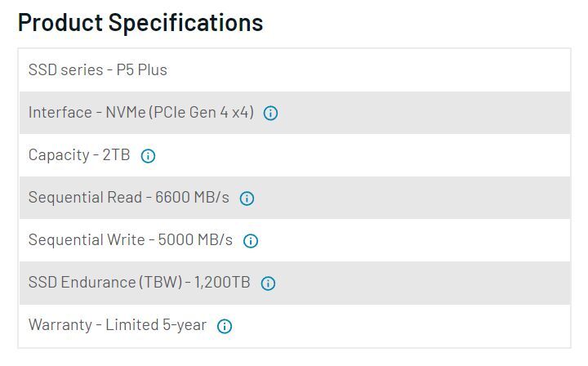Click the 'SSD series' label text
Screen dimensions: 588x366
[x=64, y=70]
